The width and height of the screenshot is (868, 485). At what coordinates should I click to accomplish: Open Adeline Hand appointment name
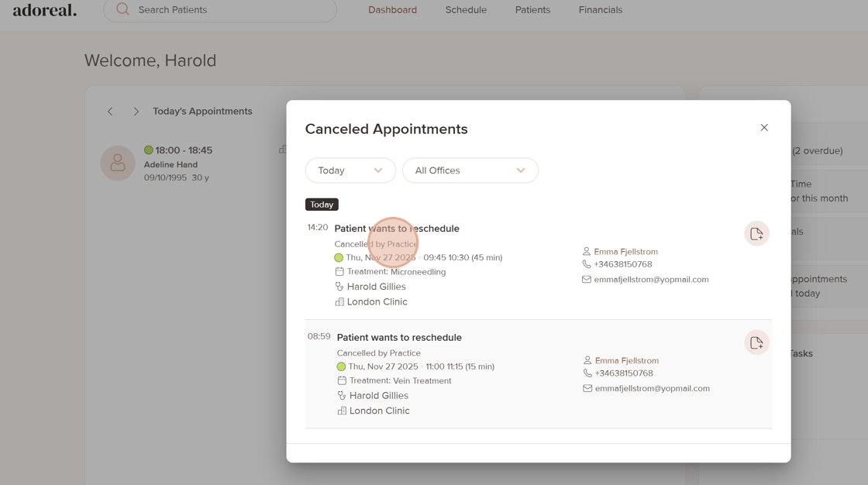[x=170, y=164]
